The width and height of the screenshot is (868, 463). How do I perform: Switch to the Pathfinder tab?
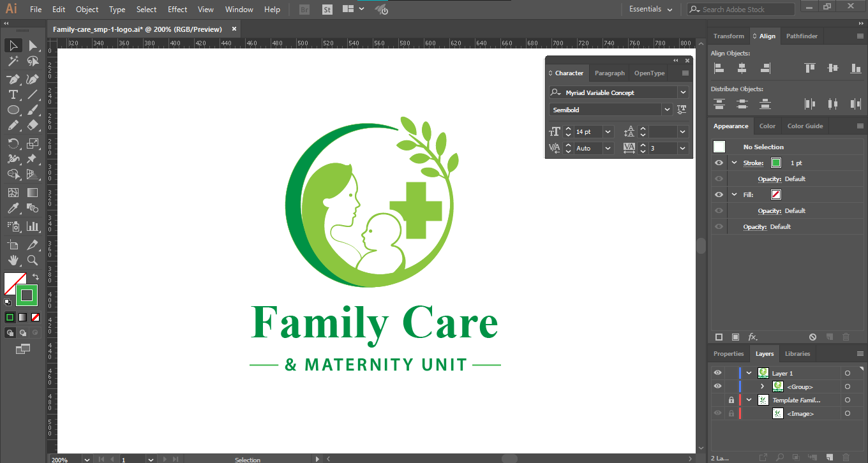tap(802, 36)
